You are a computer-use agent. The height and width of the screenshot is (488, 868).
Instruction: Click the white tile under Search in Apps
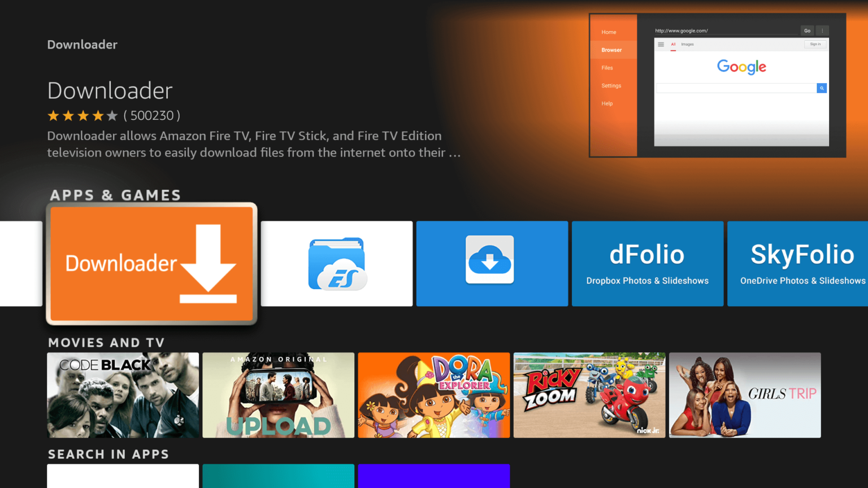point(123,476)
